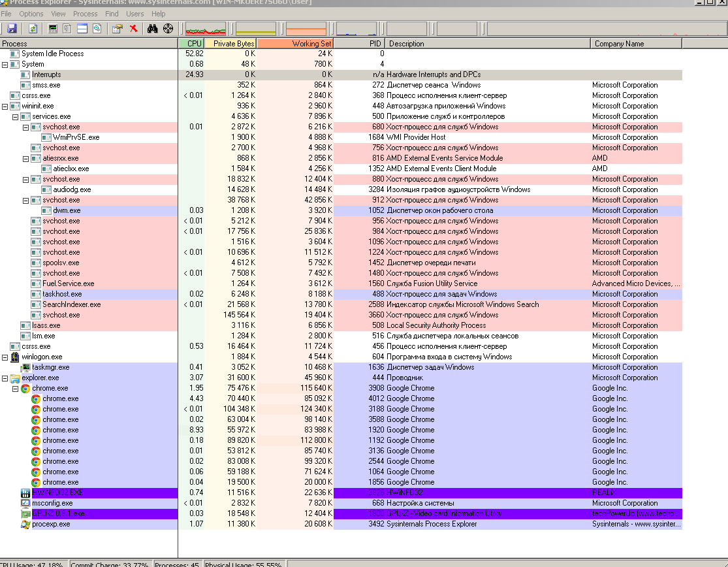
Task: Click the lsass.exe process icon
Action: click(25, 325)
